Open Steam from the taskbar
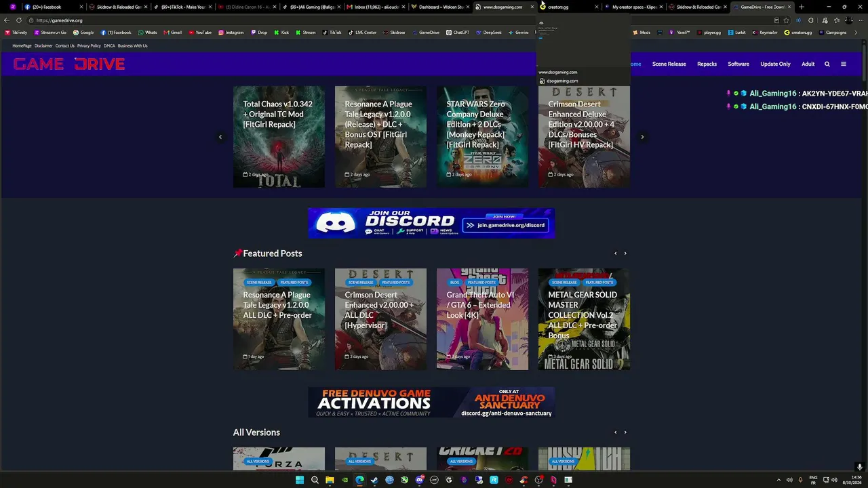The height and width of the screenshot is (488, 868). (374, 480)
